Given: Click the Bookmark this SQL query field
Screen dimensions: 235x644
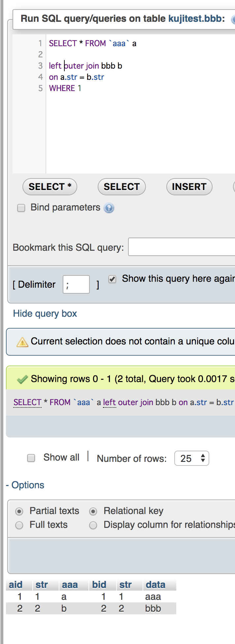Looking at the screenshot, I should click(x=182, y=247).
